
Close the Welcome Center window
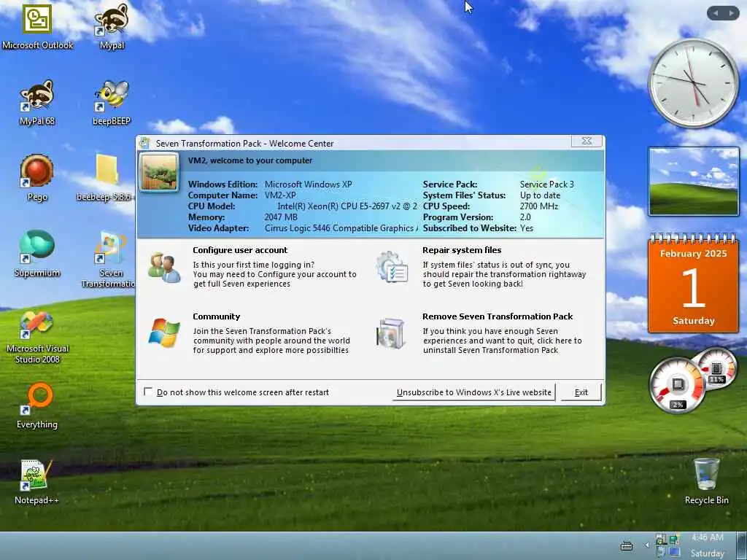(587, 141)
